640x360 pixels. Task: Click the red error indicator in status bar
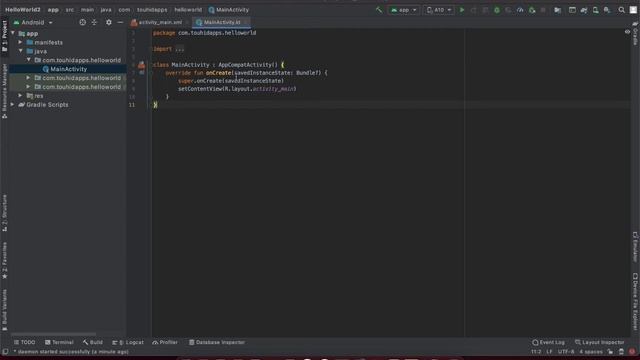click(632, 351)
